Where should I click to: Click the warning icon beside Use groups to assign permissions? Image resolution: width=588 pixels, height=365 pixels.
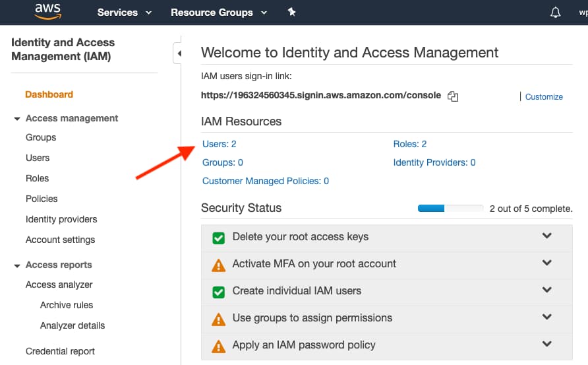click(x=219, y=319)
